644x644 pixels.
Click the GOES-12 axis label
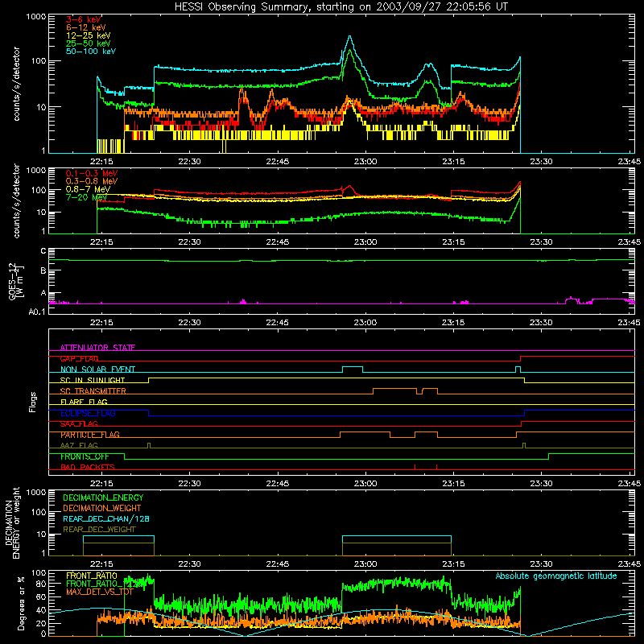pyautogui.click(x=16, y=281)
